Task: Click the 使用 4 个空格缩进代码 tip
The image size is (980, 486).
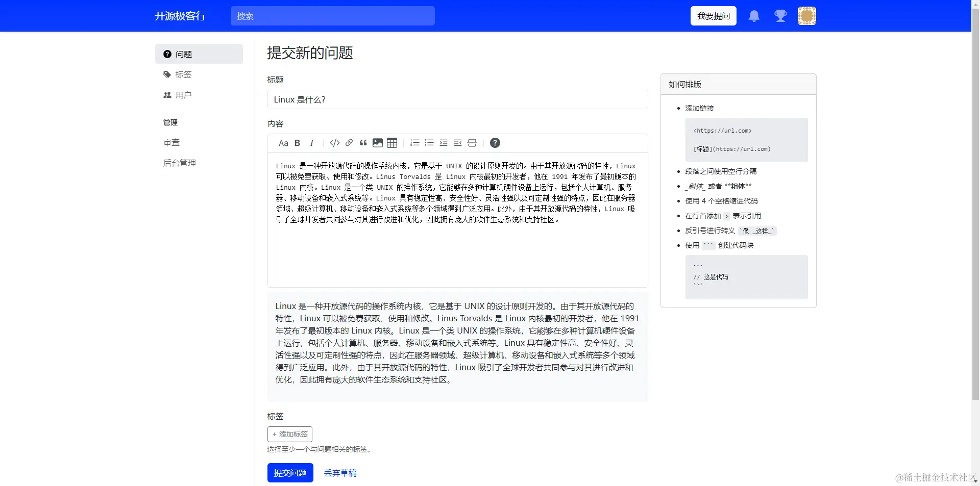Action: pyautogui.click(x=721, y=201)
